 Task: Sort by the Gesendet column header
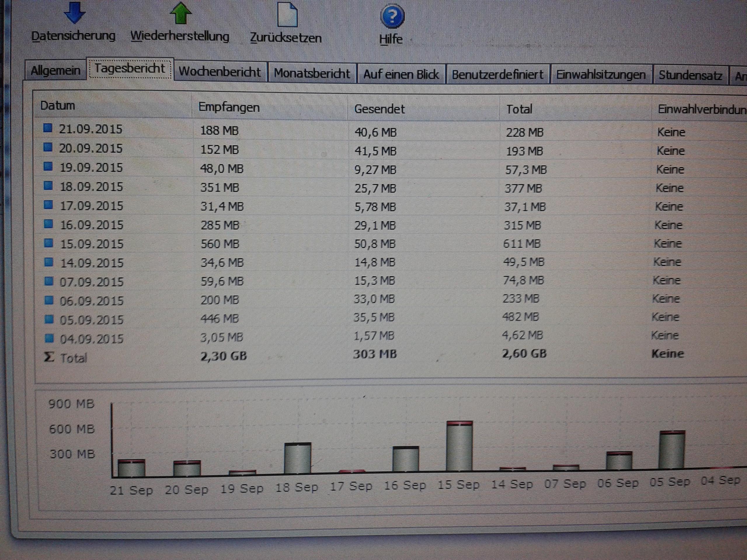379,109
